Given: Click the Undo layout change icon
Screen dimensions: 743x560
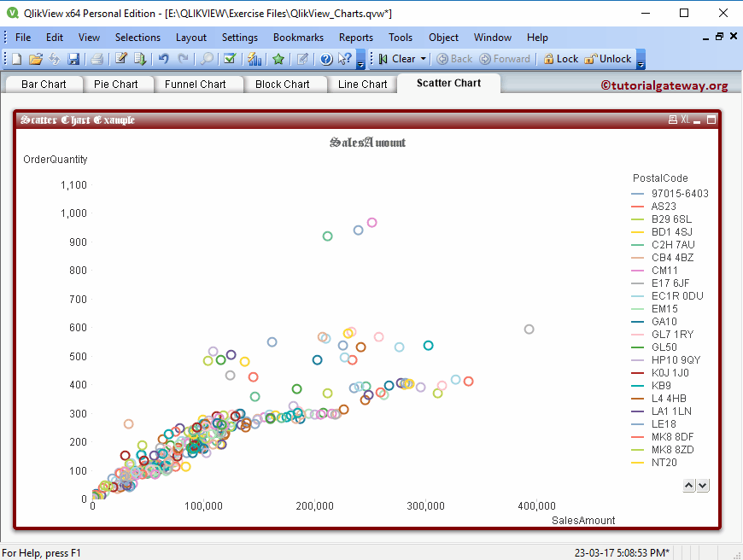Looking at the screenshot, I should [164, 60].
